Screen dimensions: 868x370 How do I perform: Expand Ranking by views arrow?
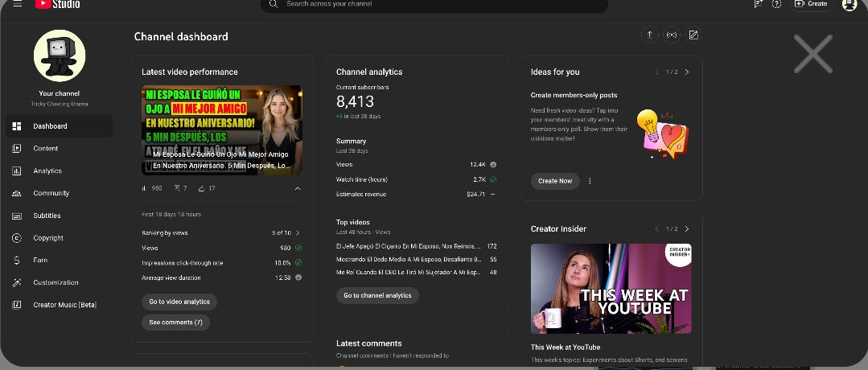[298, 232]
